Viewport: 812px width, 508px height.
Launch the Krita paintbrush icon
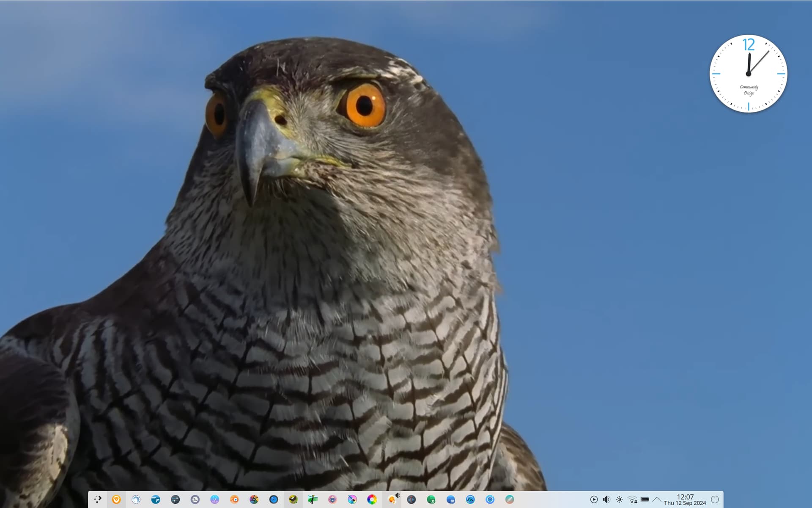pyautogui.click(x=352, y=500)
